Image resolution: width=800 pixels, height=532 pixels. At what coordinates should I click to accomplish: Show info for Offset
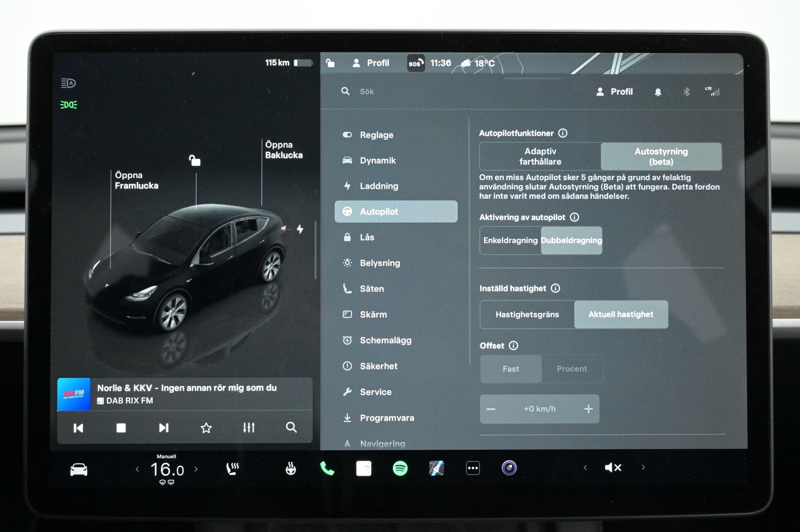click(x=513, y=345)
